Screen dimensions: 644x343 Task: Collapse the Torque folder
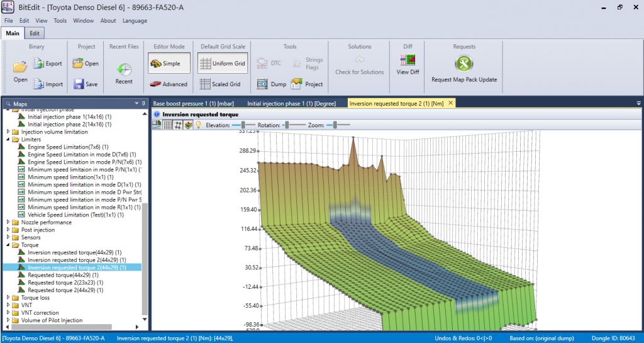point(8,245)
